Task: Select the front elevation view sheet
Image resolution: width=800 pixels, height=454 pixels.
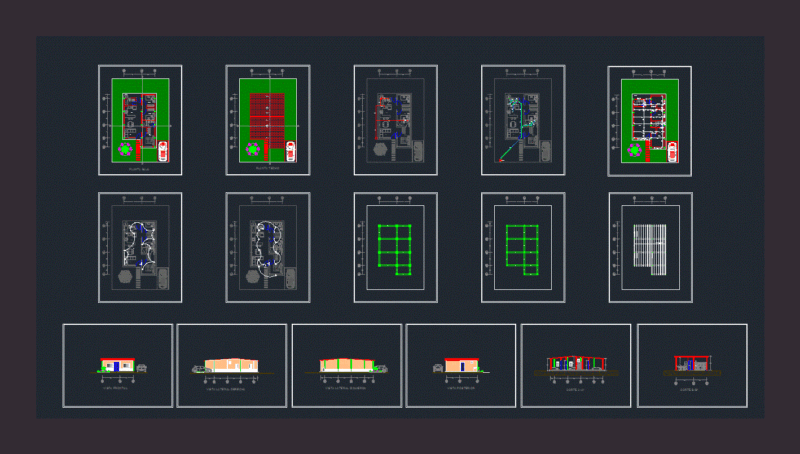Action: click(x=118, y=366)
